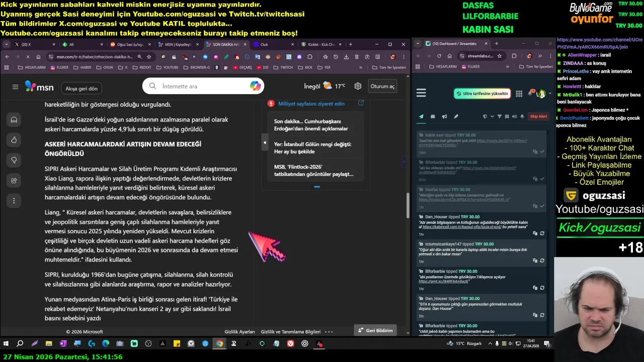Open Streamlabs notifications bell with badge
Viewport: 644px width, 362px height.
(531, 93)
